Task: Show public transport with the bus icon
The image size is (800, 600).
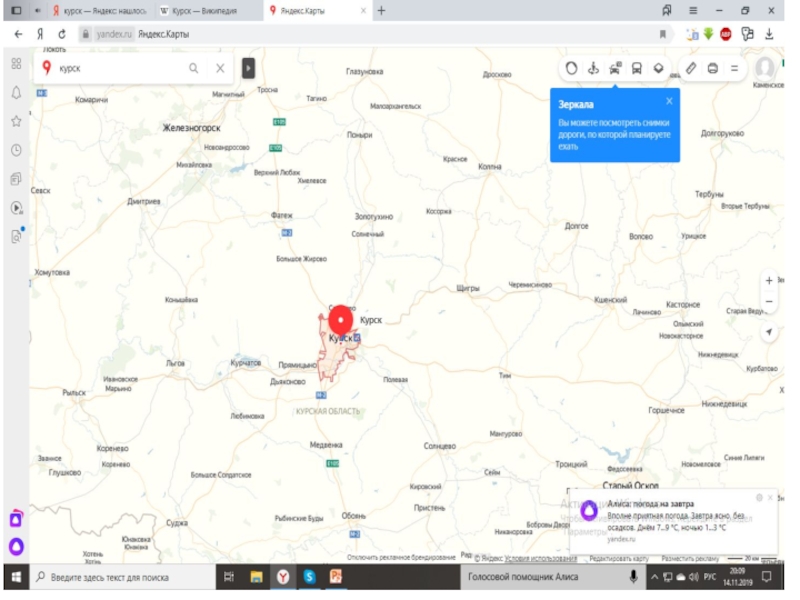Action: [x=636, y=69]
